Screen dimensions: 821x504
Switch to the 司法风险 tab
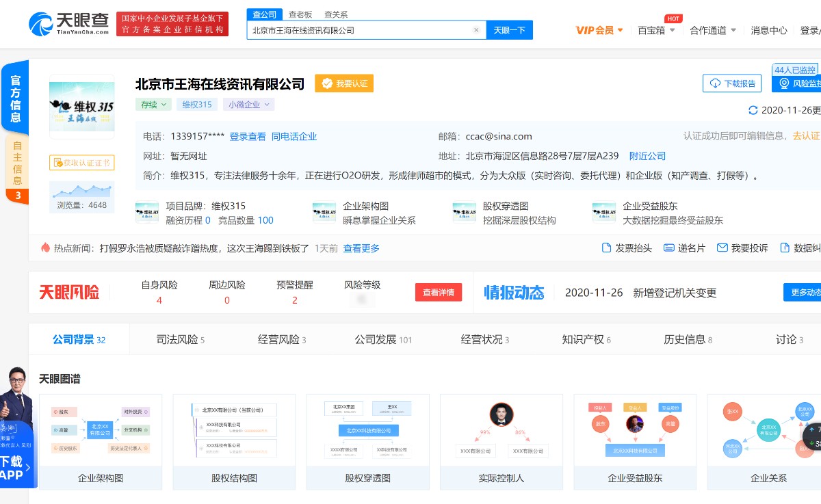coord(181,339)
